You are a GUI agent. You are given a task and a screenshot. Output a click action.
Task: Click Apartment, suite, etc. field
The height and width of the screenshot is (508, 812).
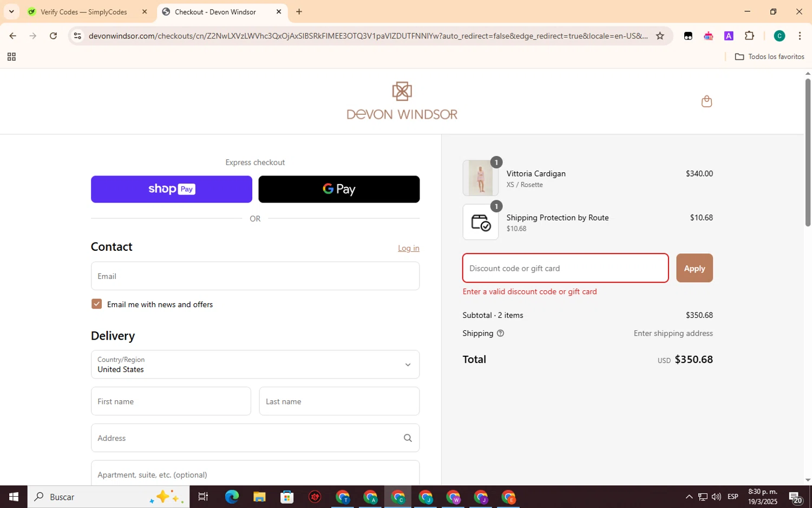255,473
